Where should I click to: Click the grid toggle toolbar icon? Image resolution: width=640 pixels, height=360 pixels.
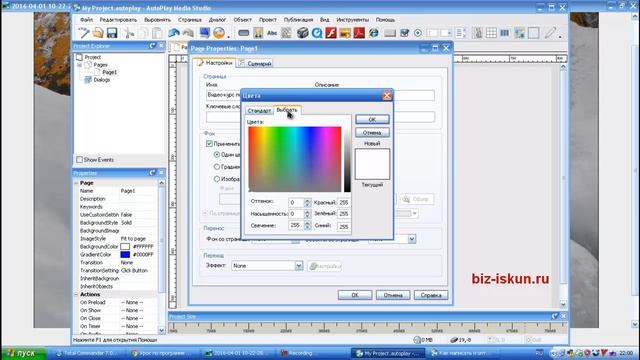coord(491,33)
